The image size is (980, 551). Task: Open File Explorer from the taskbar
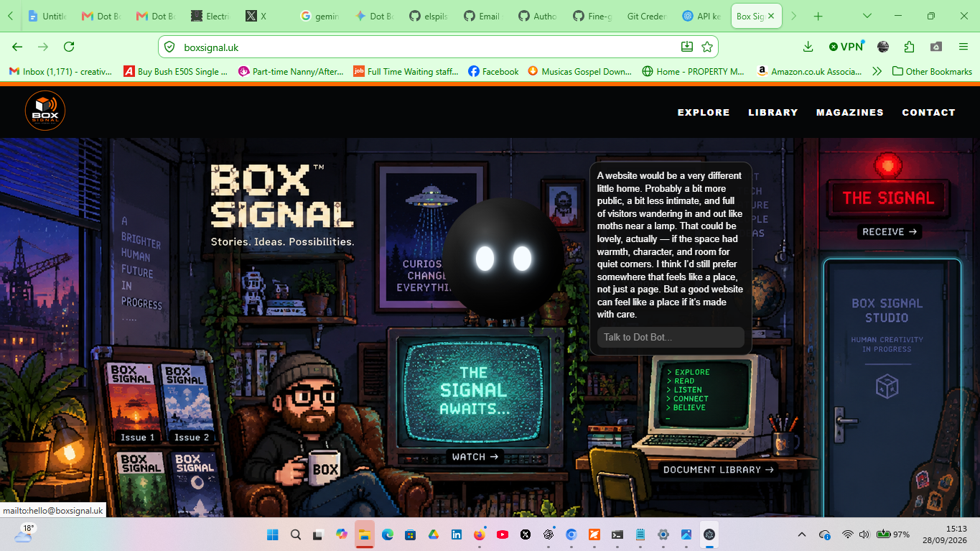pyautogui.click(x=364, y=534)
